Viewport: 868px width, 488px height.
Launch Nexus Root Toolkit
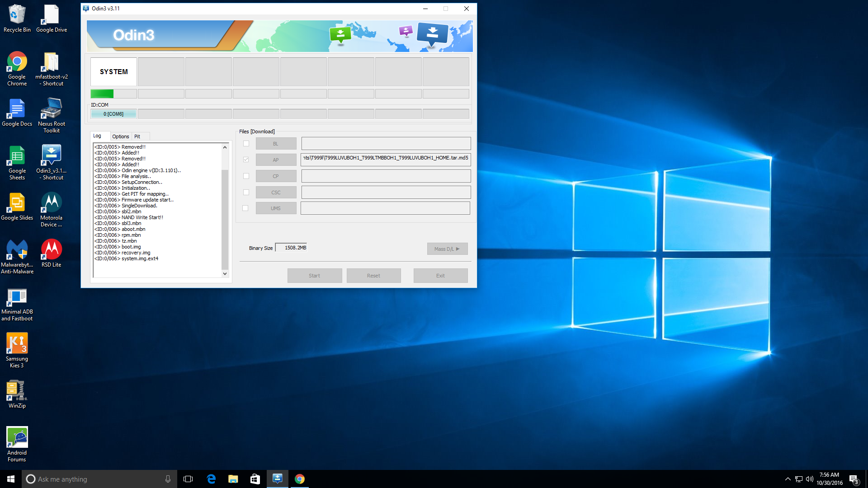click(x=51, y=116)
